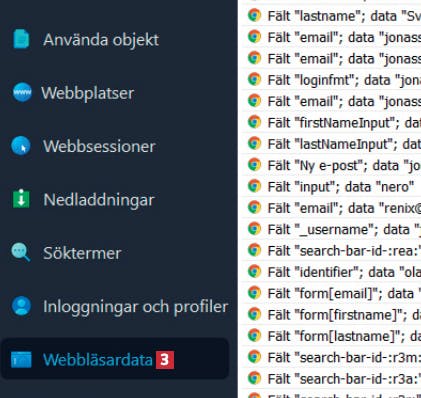Image resolution: width=421 pixels, height=398 pixels.
Task: Click the Webbläsardata sidebar item
Action: click(x=115, y=359)
